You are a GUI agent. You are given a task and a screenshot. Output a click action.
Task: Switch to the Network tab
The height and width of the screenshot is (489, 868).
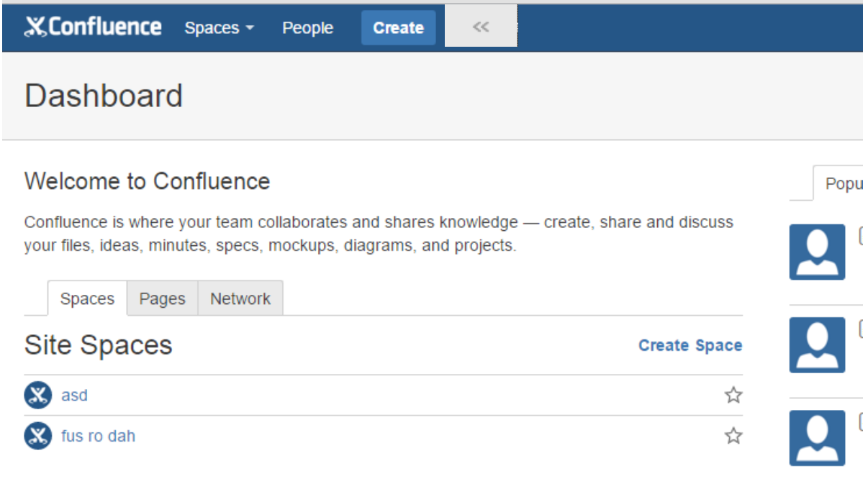coord(240,298)
